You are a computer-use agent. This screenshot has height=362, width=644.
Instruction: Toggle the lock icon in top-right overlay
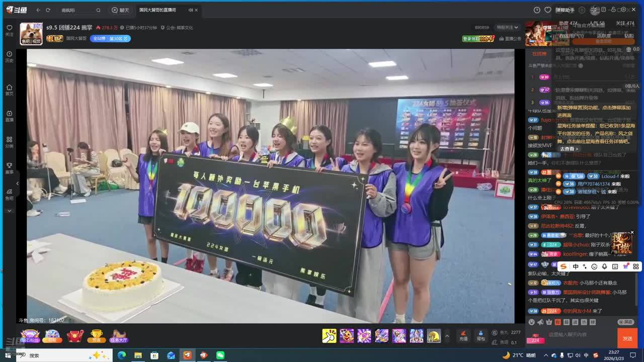614,10
